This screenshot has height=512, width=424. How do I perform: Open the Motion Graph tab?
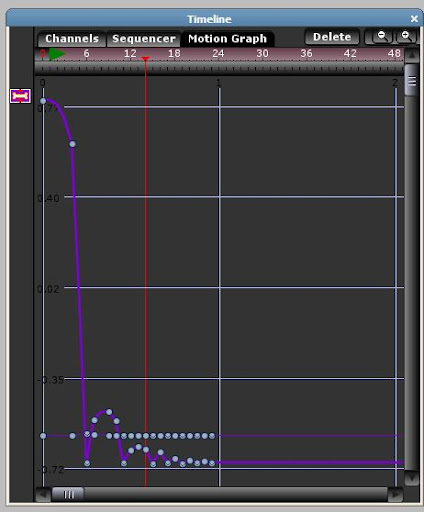point(227,39)
